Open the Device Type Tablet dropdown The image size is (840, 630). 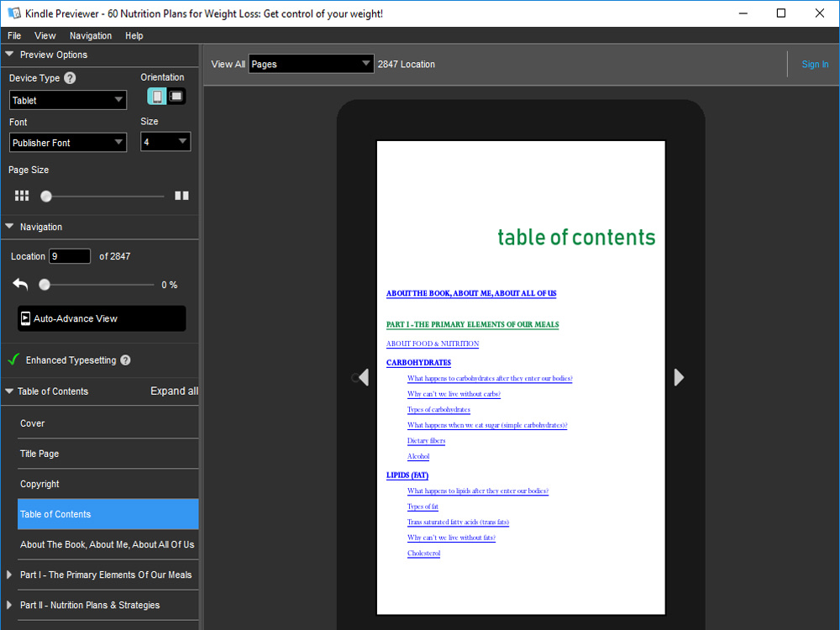pyautogui.click(x=68, y=100)
